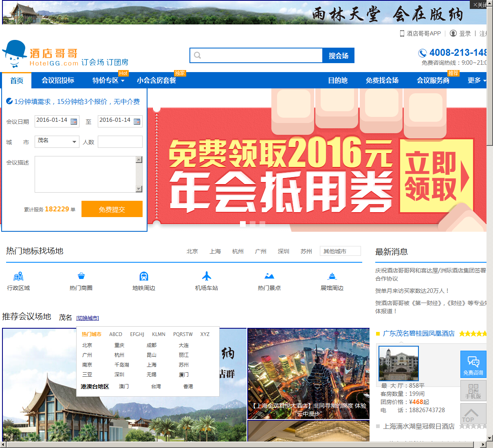The image size is (493, 448).
Task: Click the 切换城市 link
Action: (x=88, y=318)
